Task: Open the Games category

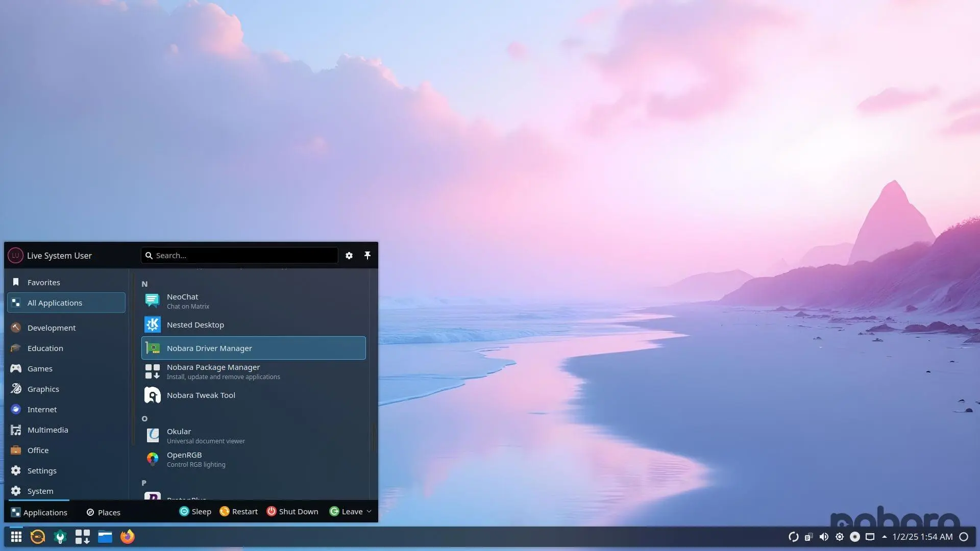Action: coord(66,368)
